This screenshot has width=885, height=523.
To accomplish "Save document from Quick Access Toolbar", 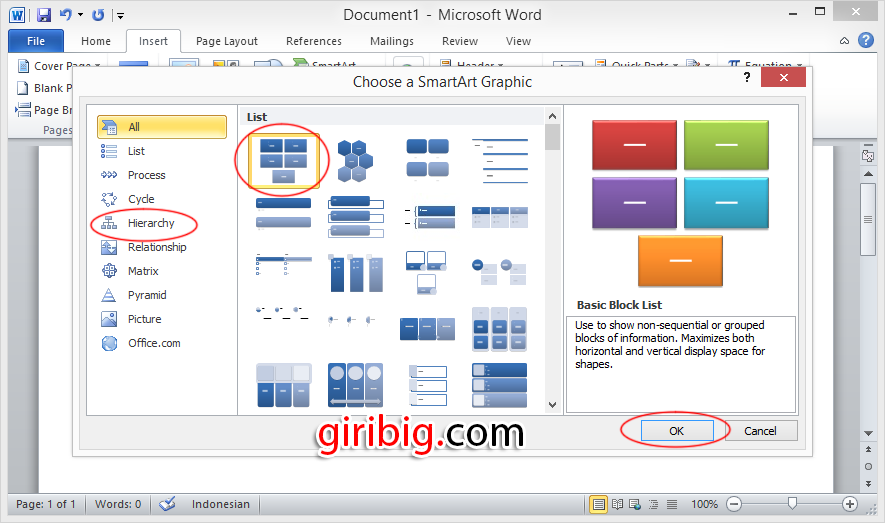I will pos(44,15).
